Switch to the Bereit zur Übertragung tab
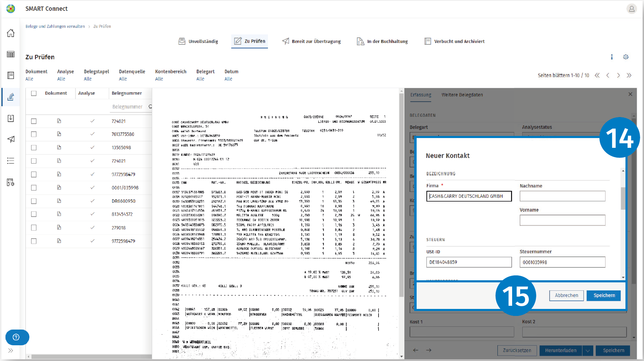The image size is (644, 361). (x=311, y=41)
